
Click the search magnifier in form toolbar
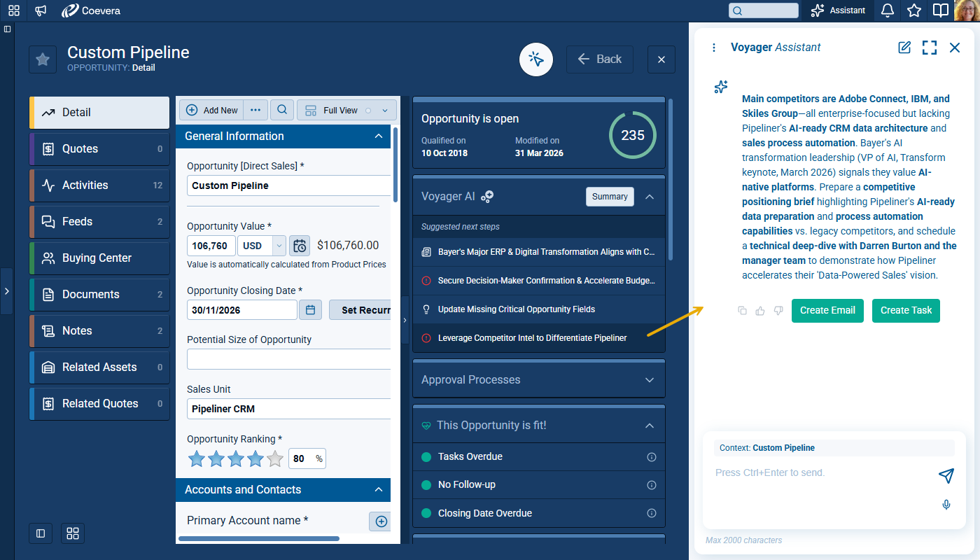coord(282,110)
